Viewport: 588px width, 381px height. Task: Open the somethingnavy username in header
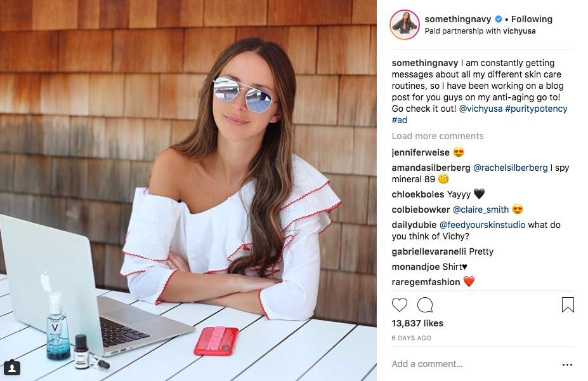click(458, 19)
